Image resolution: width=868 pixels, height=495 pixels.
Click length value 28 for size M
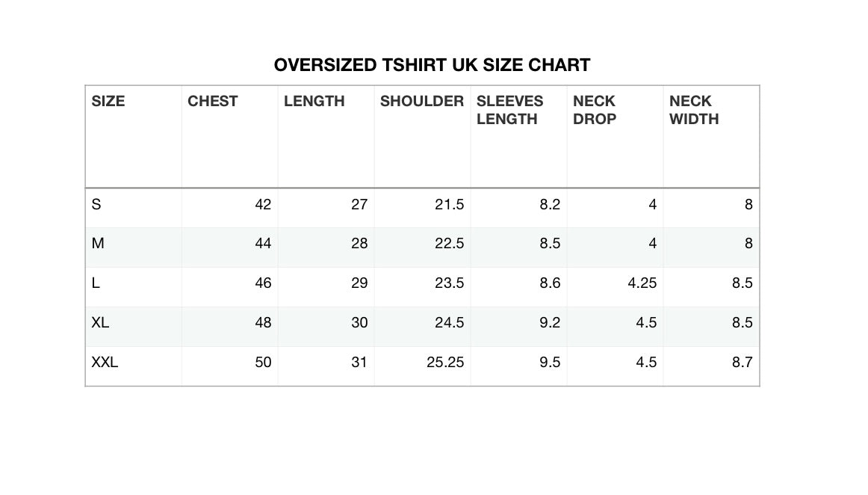click(359, 244)
